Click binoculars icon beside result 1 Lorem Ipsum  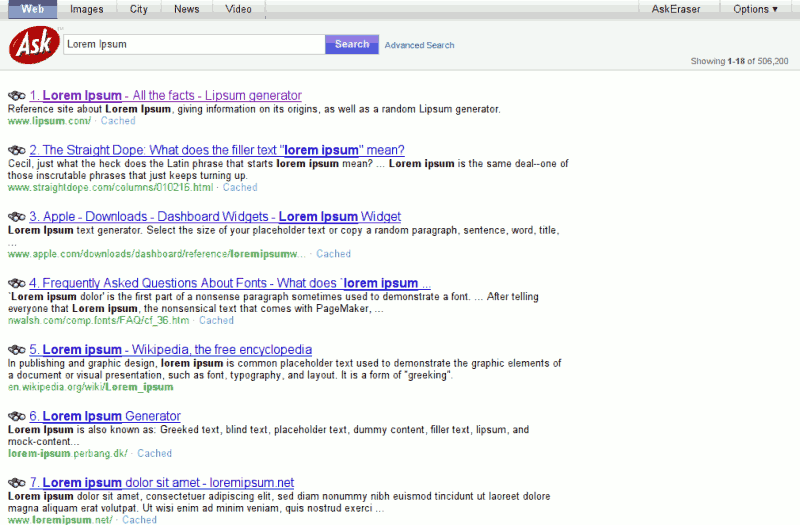(17, 95)
